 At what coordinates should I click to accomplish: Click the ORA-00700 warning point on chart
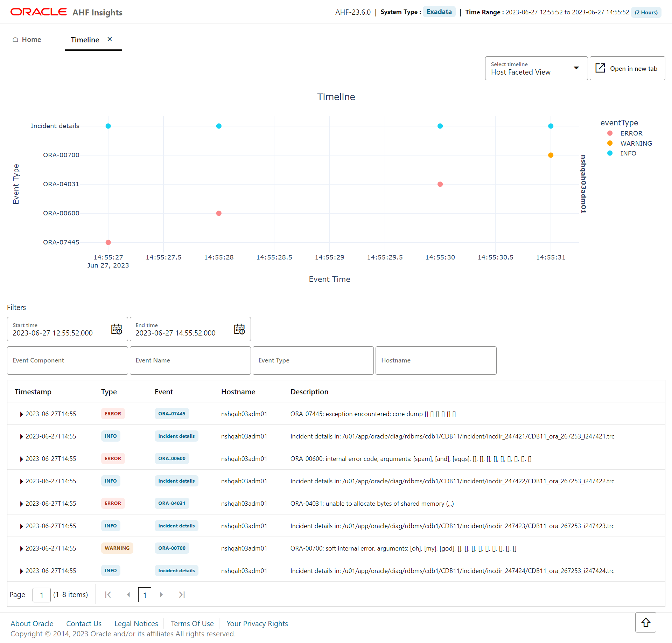(551, 155)
